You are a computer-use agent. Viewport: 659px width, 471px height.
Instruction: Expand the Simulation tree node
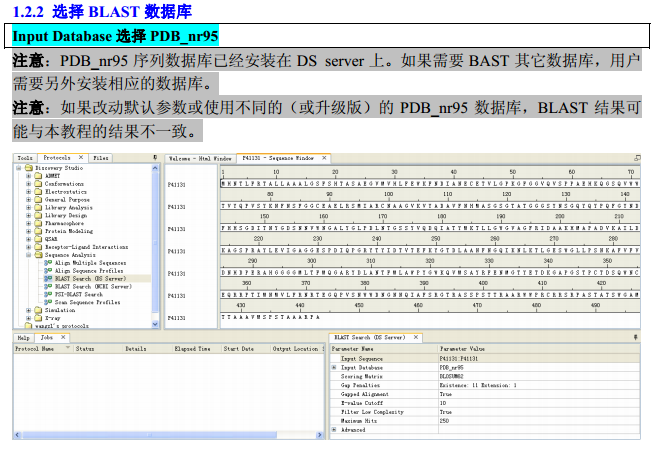click(x=28, y=310)
